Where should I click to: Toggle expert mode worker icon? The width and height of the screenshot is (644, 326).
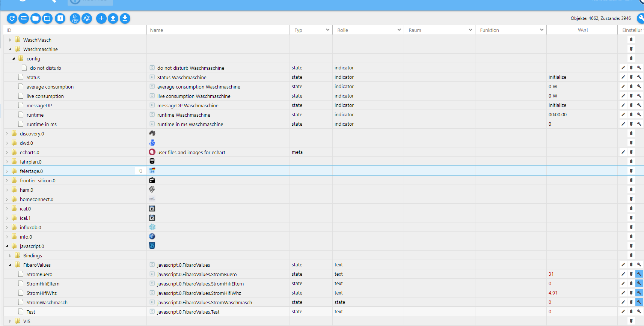point(75,18)
